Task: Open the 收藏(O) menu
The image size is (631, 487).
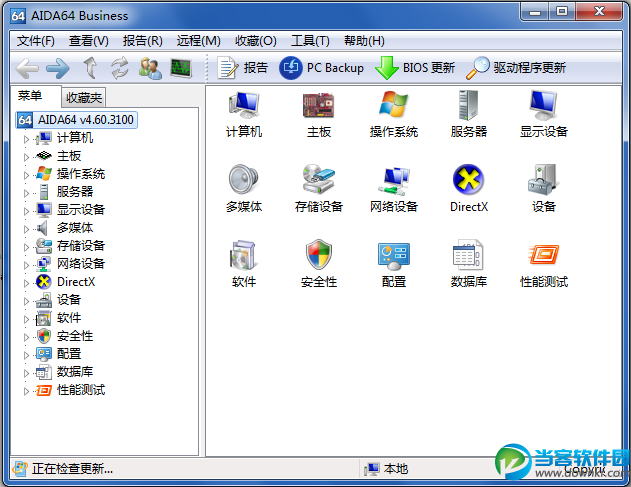Action: tap(256, 41)
